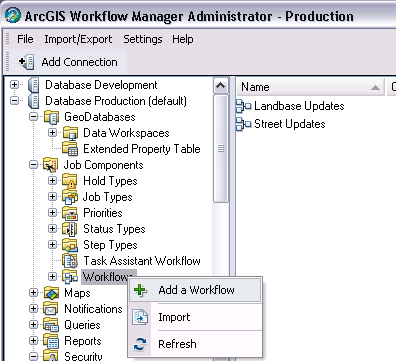
Task: Select the Job Types tree label
Action: point(107,197)
